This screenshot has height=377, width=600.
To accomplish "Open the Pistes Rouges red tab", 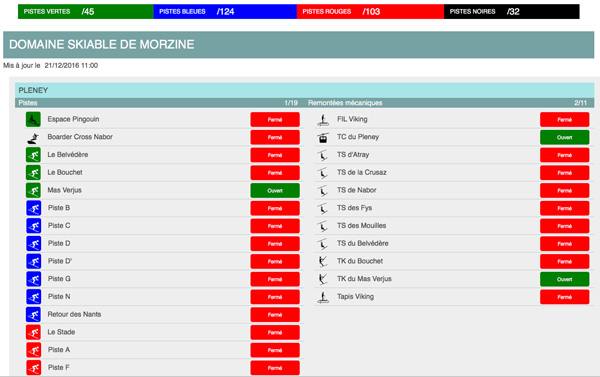I will (x=370, y=11).
